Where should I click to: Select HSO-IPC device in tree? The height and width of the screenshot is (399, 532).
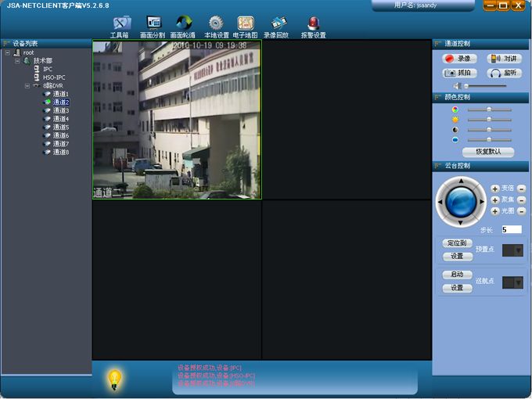point(54,77)
